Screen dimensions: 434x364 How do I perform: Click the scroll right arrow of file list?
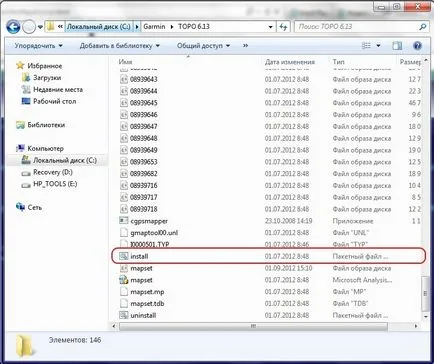pos(416,326)
